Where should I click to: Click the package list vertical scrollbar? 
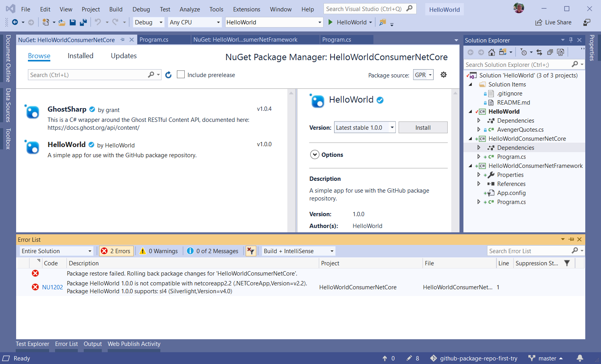(291, 157)
